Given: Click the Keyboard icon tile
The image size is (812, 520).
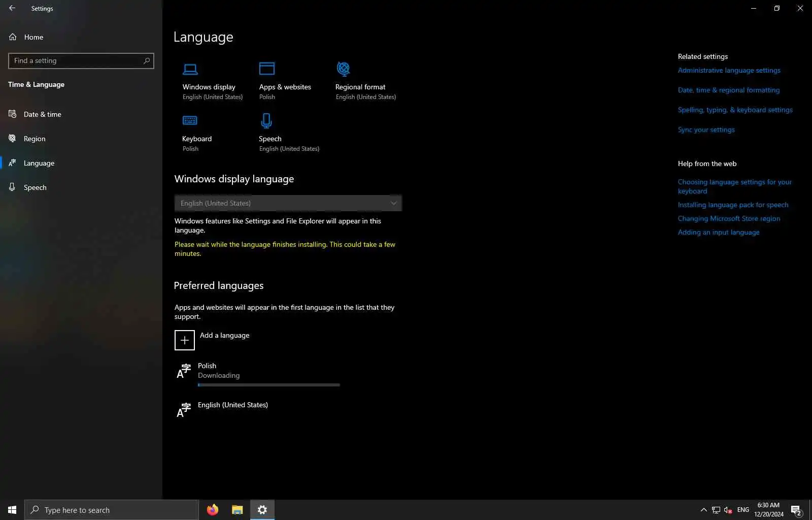Looking at the screenshot, I should (x=190, y=120).
